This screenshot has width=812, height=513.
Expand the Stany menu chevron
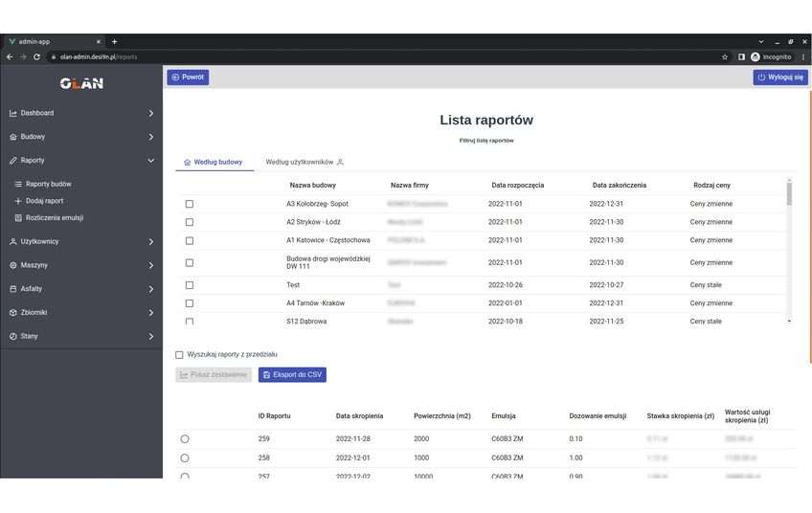[150, 337]
